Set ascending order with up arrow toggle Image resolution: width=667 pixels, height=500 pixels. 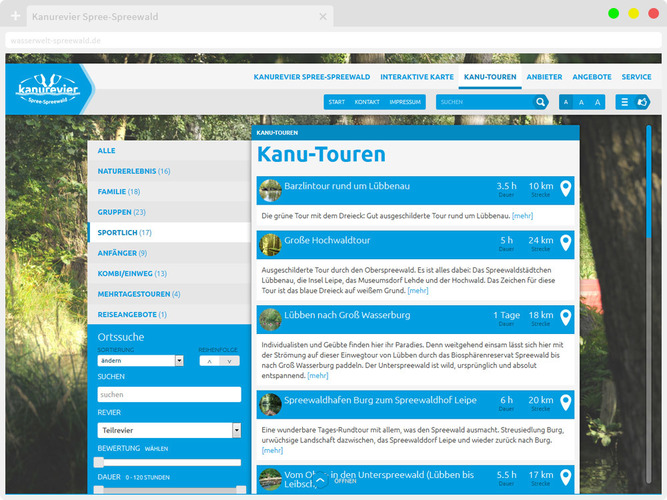pyautogui.click(x=208, y=360)
